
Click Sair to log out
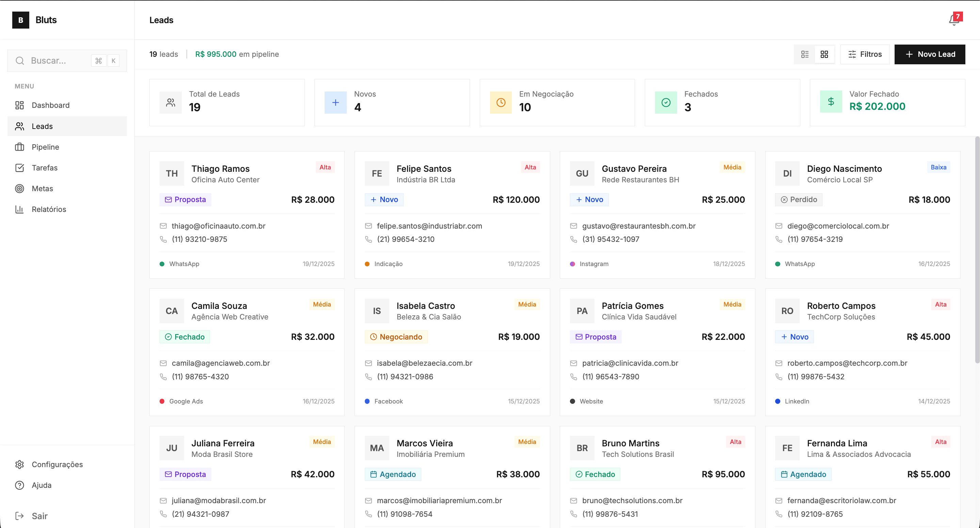coord(39,516)
